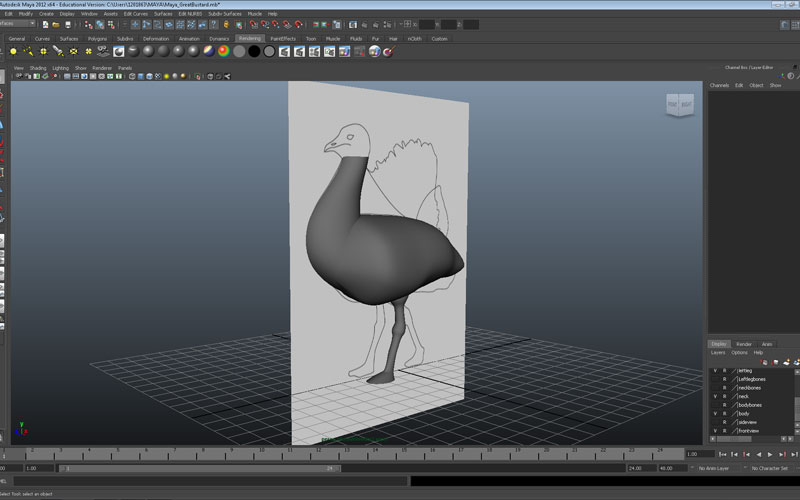Click the ambient light icon on the shelf
The image size is (800, 500).
pos(13,51)
